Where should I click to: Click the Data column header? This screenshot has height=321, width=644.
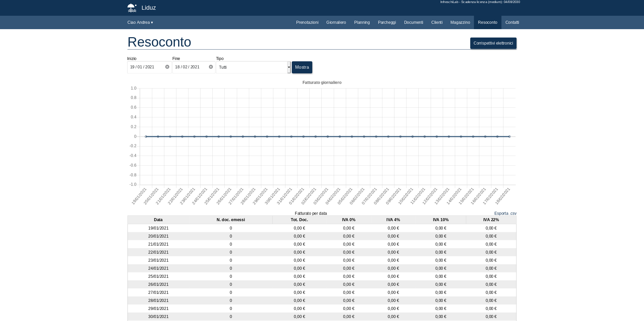[x=158, y=220]
